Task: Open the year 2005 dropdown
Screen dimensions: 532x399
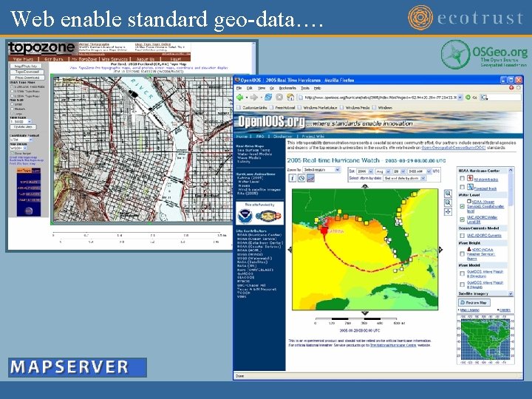Action: pos(365,171)
